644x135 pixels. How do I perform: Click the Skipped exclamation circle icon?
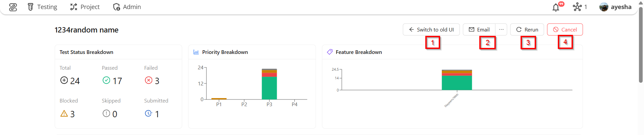point(106,114)
